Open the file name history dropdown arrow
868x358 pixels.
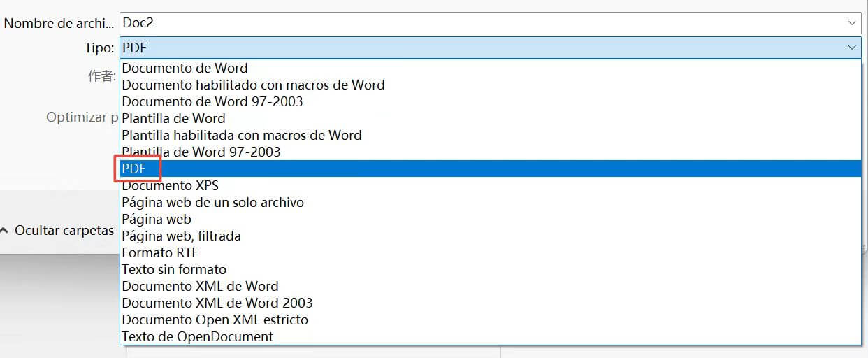pyautogui.click(x=852, y=22)
